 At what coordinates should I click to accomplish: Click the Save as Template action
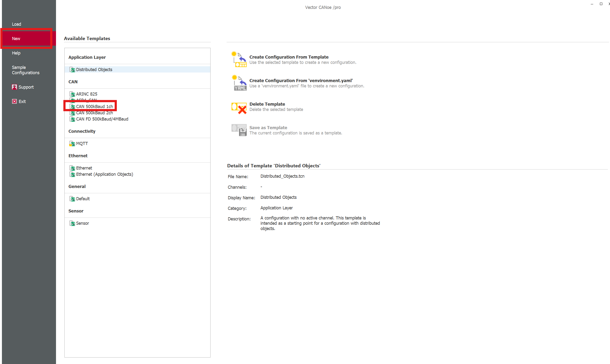pyautogui.click(x=268, y=128)
